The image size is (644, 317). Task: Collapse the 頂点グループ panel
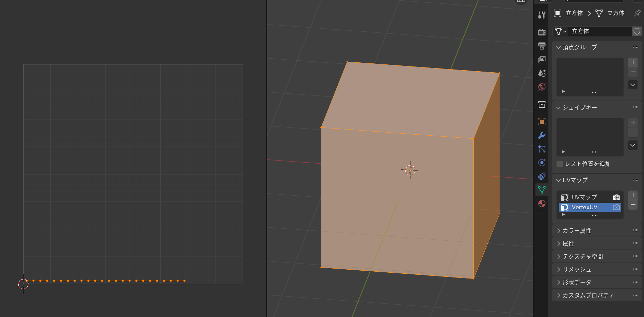pyautogui.click(x=597, y=47)
